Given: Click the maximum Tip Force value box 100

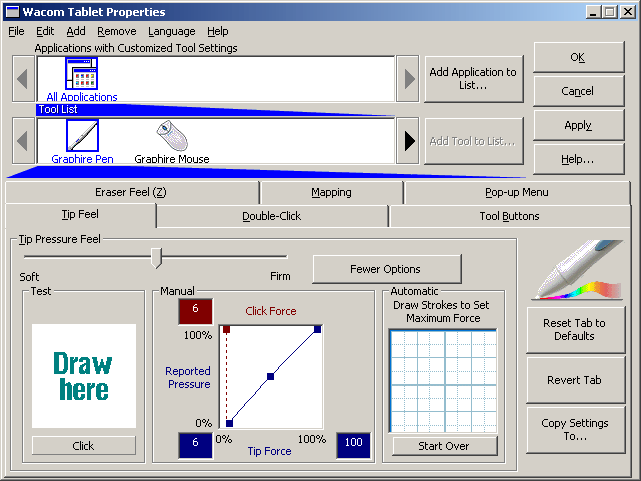Looking at the screenshot, I should 353,445.
